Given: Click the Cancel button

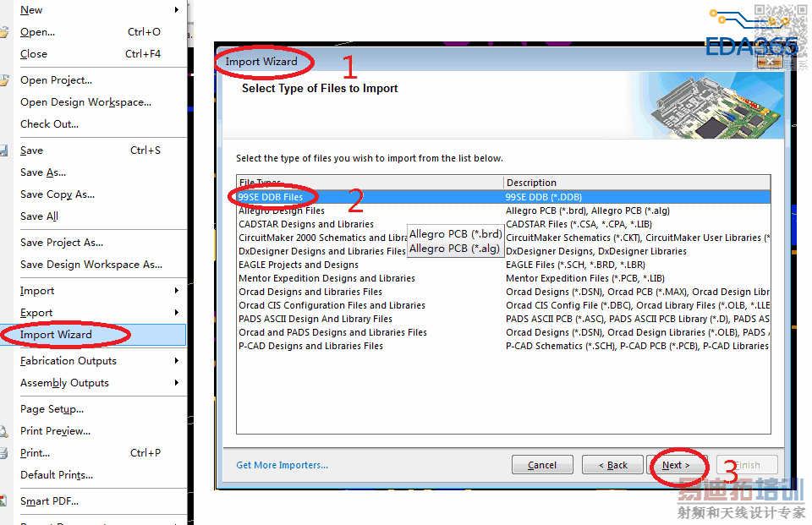Looking at the screenshot, I should tap(542, 465).
